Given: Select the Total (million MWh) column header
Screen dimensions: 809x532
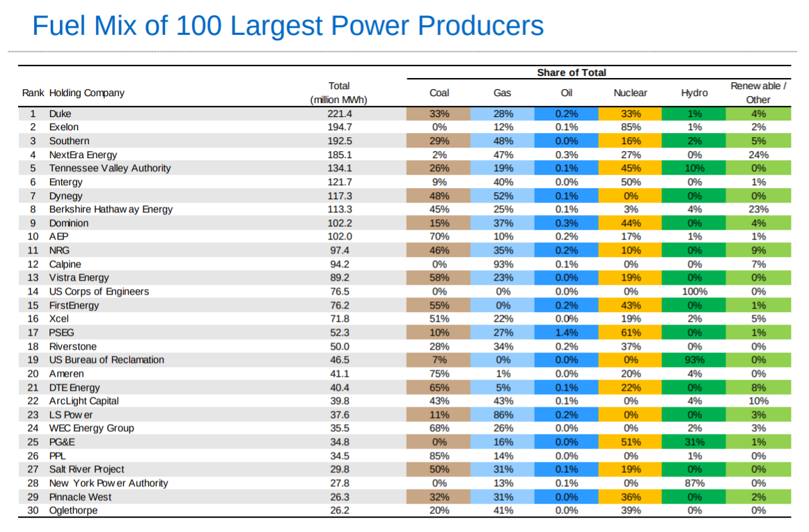Looking at the screenshot, I should (x=339, y=93).
